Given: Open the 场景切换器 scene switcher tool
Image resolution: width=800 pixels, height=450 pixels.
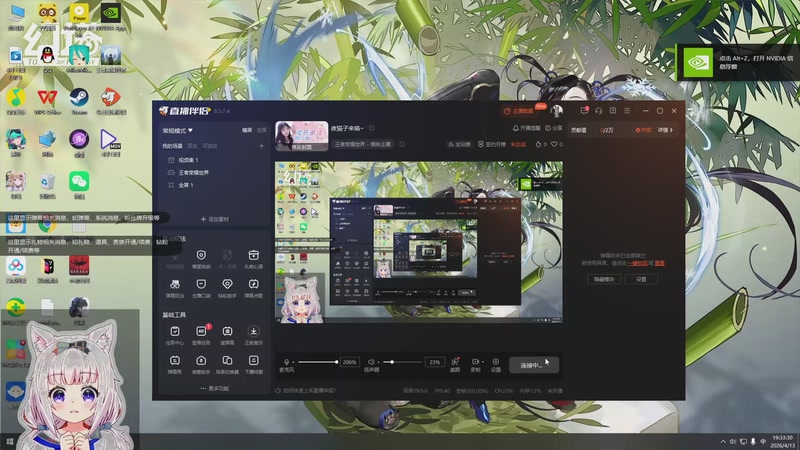Looking at the screenshot, I should tap(227, 364).
